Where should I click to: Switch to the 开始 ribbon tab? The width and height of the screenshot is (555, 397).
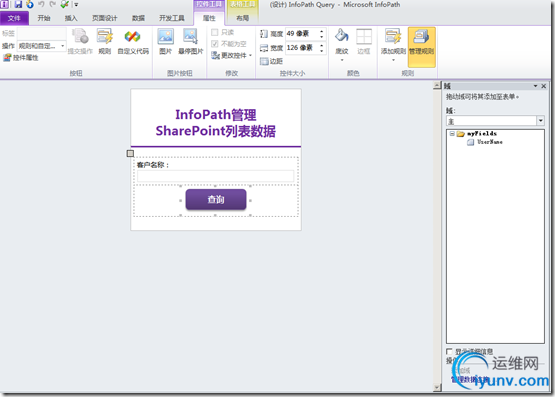coord(44,18)
